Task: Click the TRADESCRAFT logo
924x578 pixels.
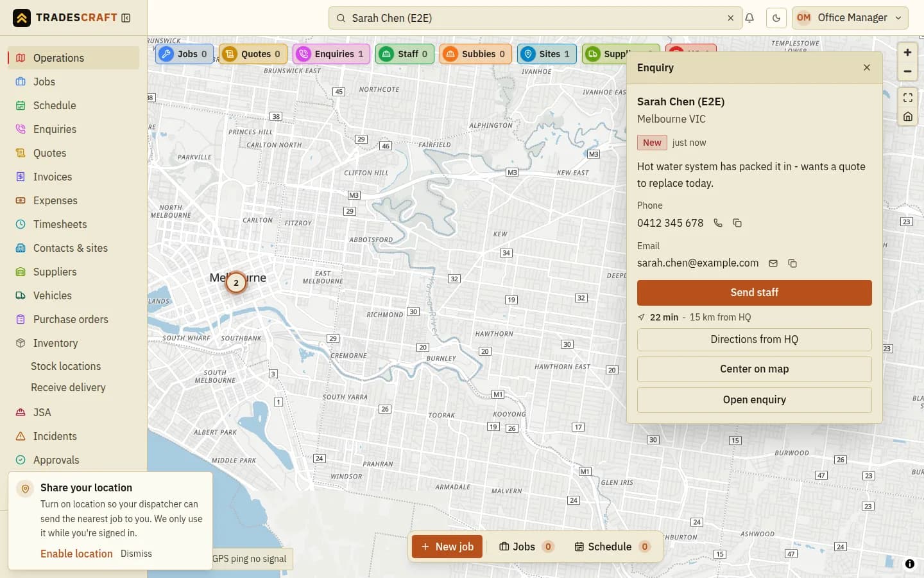Action: point(65,18)
